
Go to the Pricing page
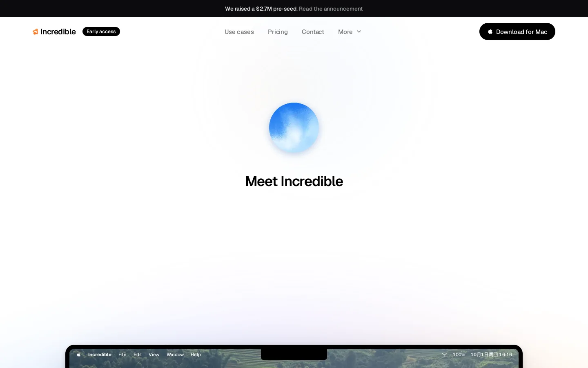[x=278, y=32]
